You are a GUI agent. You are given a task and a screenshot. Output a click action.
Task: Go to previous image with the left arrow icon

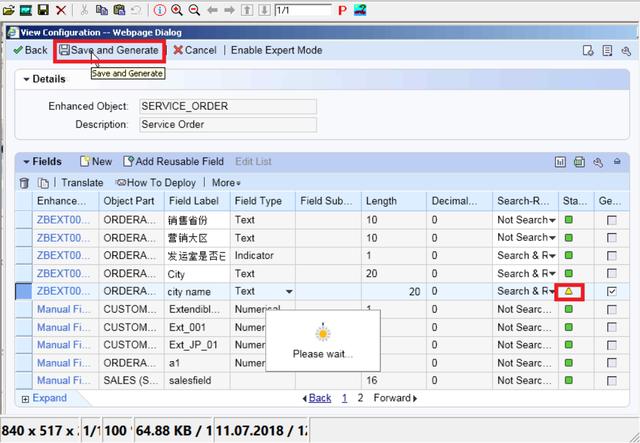pos(212,10)
